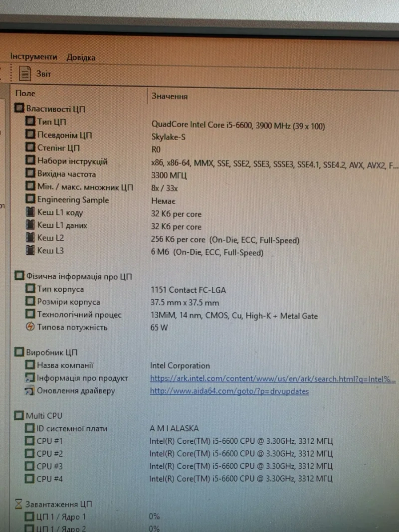
Task: Click the Інформація про продукт link icon
Action: point(30,377)
